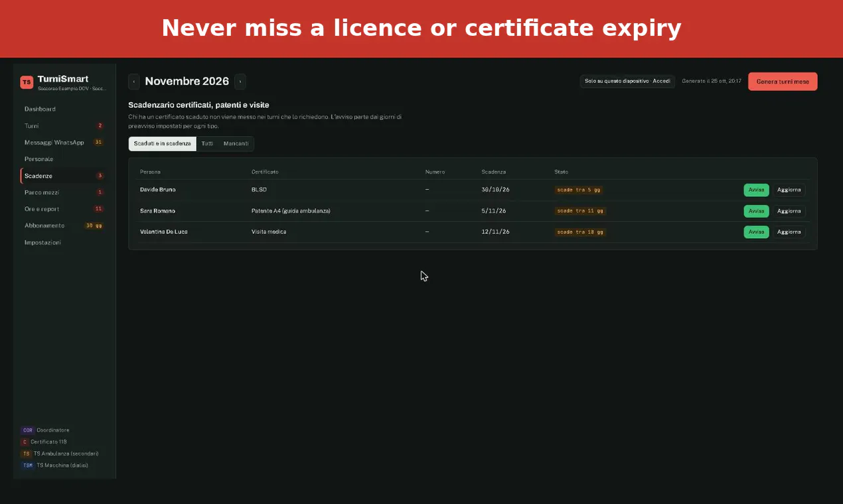
Task: Click the name 'Valentina De Luca'
Action: click(164, 232)
